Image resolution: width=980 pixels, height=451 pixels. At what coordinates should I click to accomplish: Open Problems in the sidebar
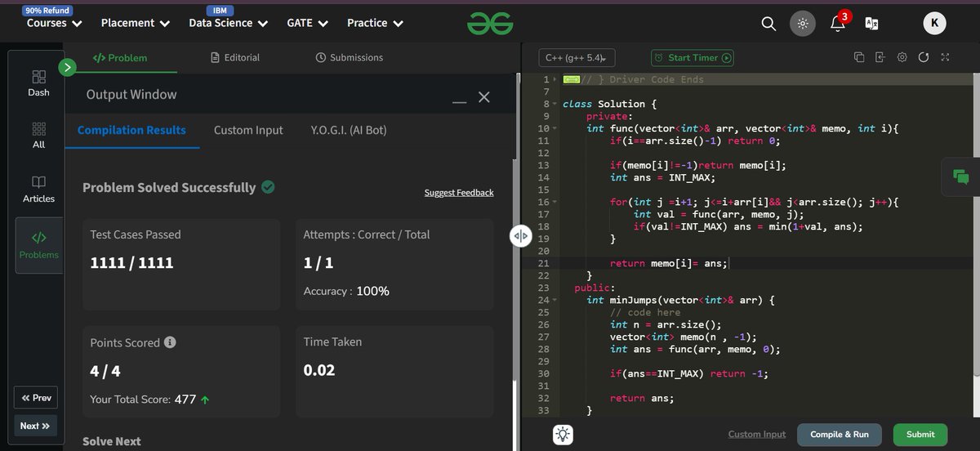click(38, 246)
